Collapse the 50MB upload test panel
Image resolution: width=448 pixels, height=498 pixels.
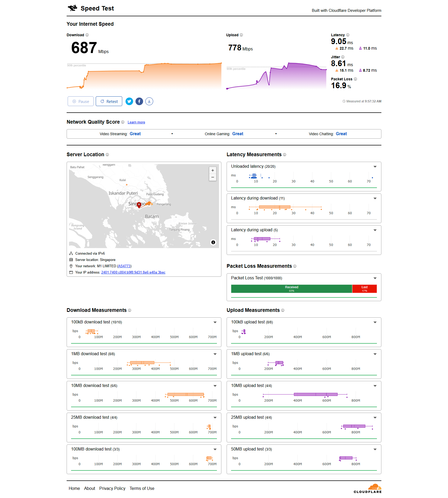375,449
